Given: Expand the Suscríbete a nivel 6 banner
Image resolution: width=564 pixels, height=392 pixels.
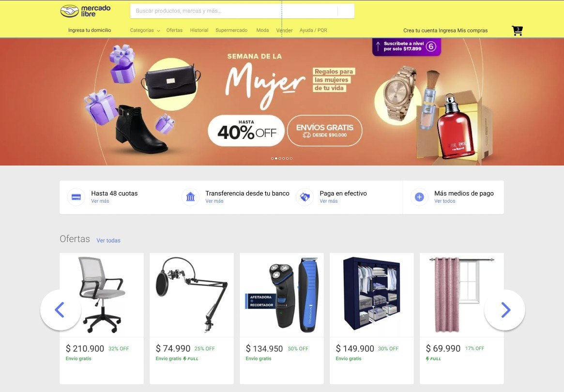Looking at the screenshot, I should tap(407, 46).
